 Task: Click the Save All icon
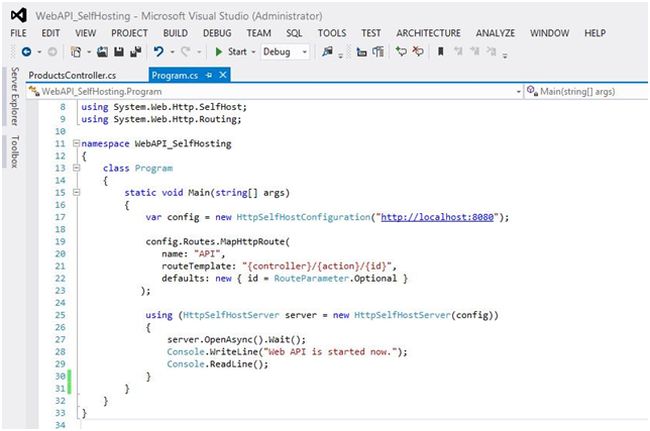click(x=136, y=52)
